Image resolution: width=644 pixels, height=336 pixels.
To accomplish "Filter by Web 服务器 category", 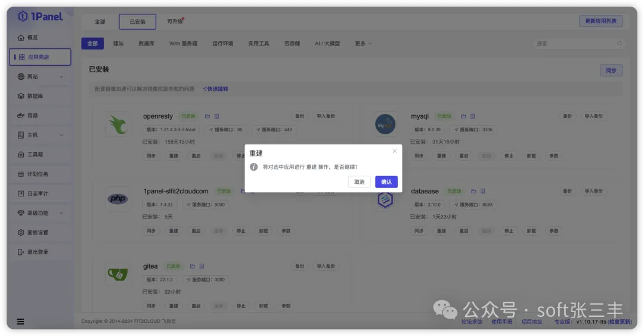I will 183,44.
